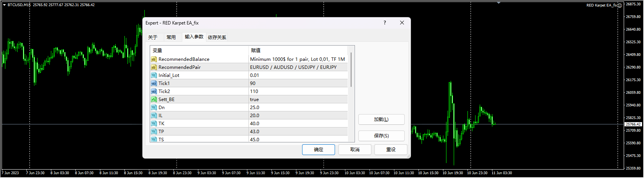This screenshot has width=644, height=178.
Task: Click the parameter list vertical scrollbar
Action: 351,70
